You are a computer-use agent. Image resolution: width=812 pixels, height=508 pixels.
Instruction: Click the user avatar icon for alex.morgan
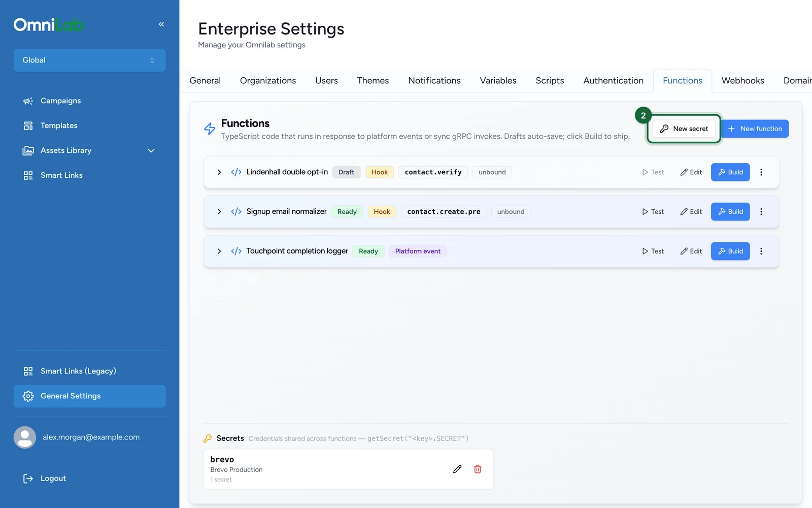pyautogui.click(x=25, y=437)
